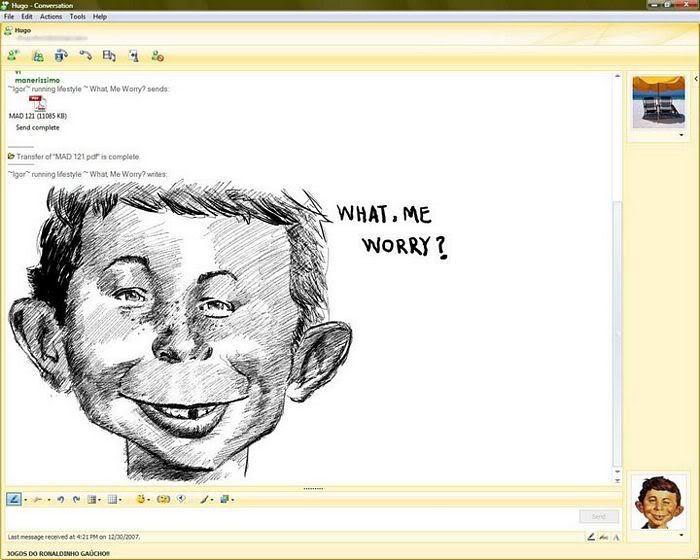Click the ink color palette icon
Image resolution: width=700 pixels, height=560 pixels.
[92, 499]
